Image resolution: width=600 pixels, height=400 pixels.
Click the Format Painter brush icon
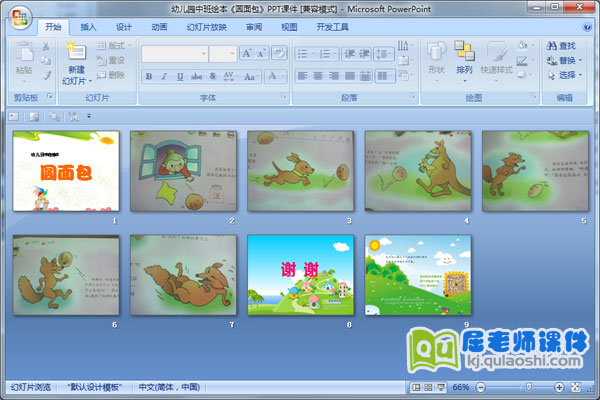tap(46, 75)
